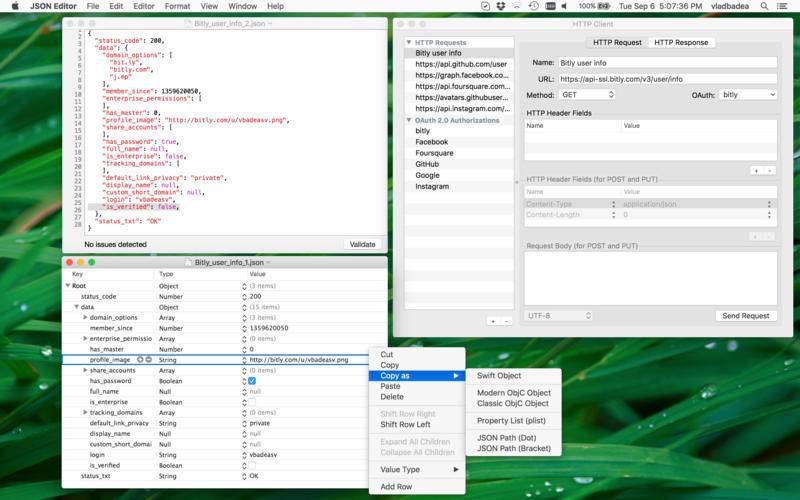Copy as Property List (plist)
Viewport: 800px width, 500px height.
pyautogui.click(x=511, y=420)
